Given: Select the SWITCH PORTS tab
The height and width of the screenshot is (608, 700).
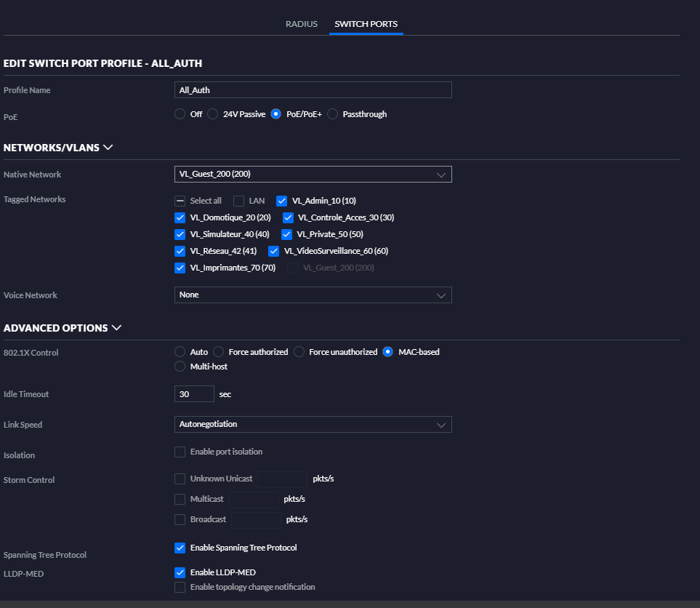Looking at the screenshot, I should 366,24.
